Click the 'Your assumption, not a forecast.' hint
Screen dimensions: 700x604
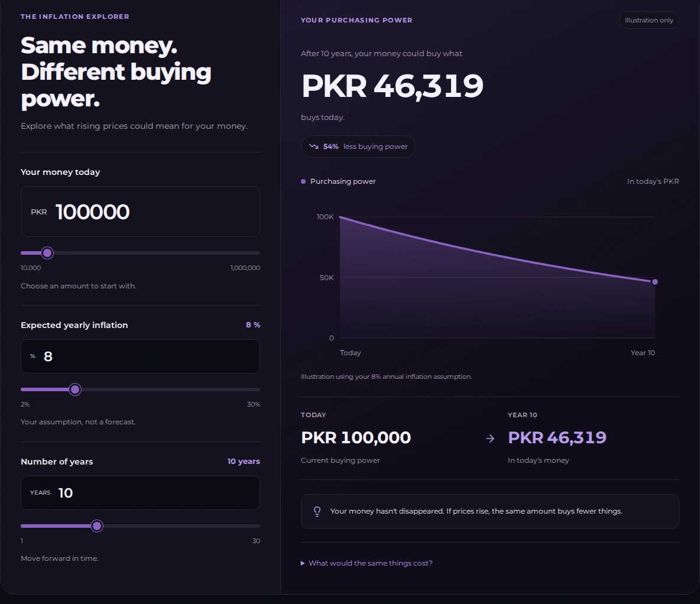[78, 422]
